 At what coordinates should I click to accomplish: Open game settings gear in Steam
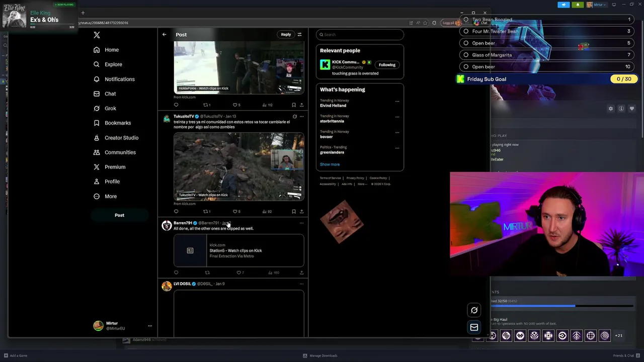[x=611, y=109]
